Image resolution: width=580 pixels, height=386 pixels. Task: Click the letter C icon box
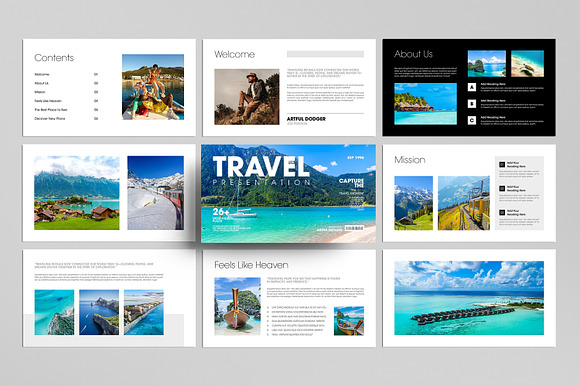[472, 121]
